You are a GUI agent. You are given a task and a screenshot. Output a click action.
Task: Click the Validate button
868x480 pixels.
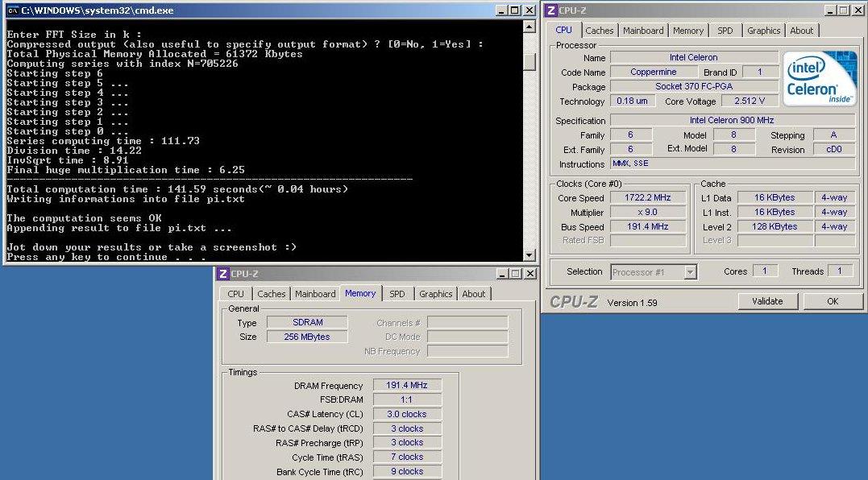(767, 301)
